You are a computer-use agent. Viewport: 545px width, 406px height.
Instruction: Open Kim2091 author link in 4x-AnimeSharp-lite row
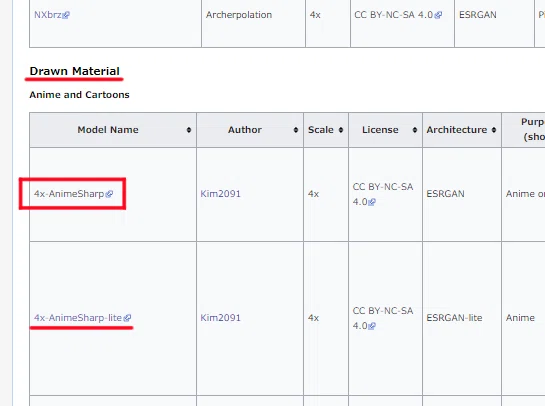tap(220, 318)
